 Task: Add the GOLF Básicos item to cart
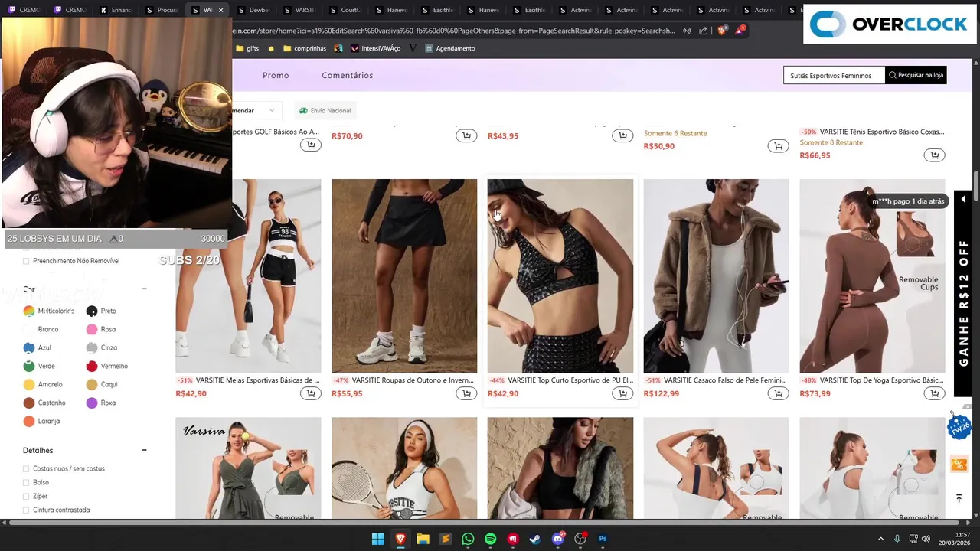(x=310, y=145)
